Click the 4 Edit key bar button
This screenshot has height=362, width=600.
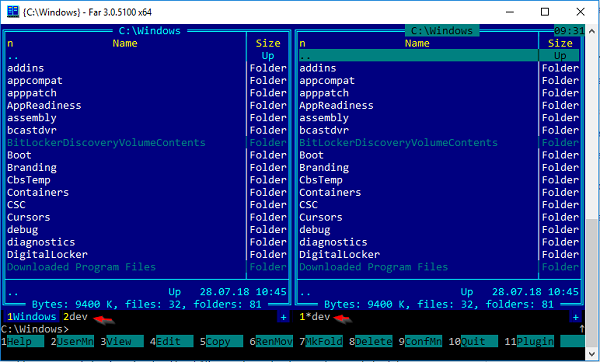tap(172, 341)
